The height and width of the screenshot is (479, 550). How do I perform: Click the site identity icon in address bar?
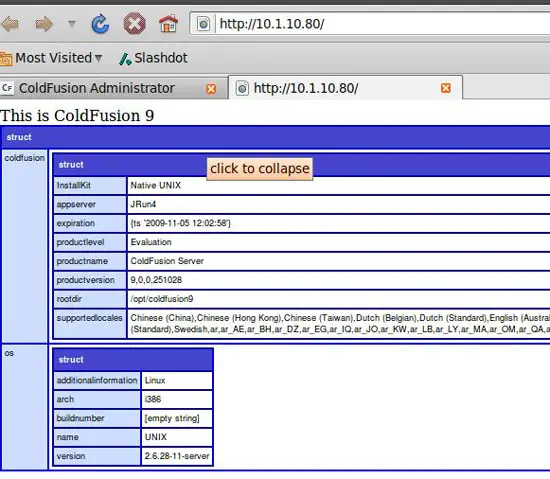[x=203, y=24]
